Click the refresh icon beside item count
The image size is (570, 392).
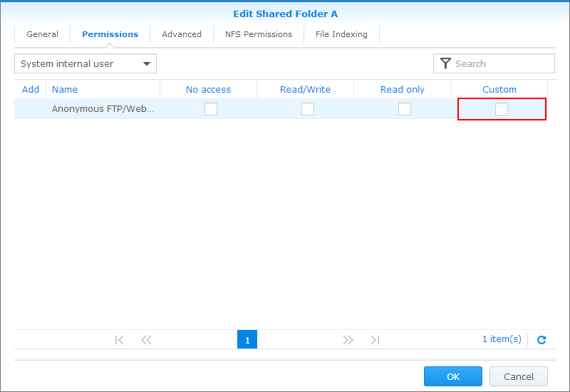541,340
